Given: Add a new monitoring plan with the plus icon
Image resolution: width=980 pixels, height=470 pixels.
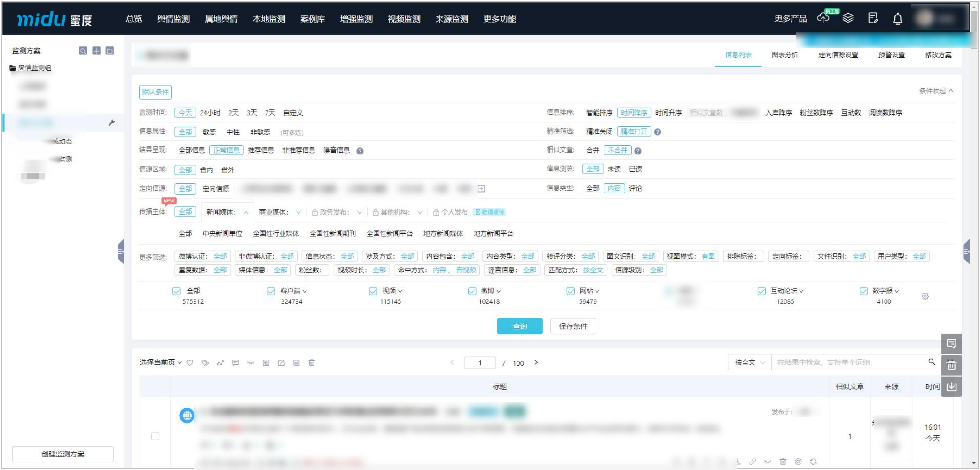Looking at the screenshot, I should [x=96, y=51].
